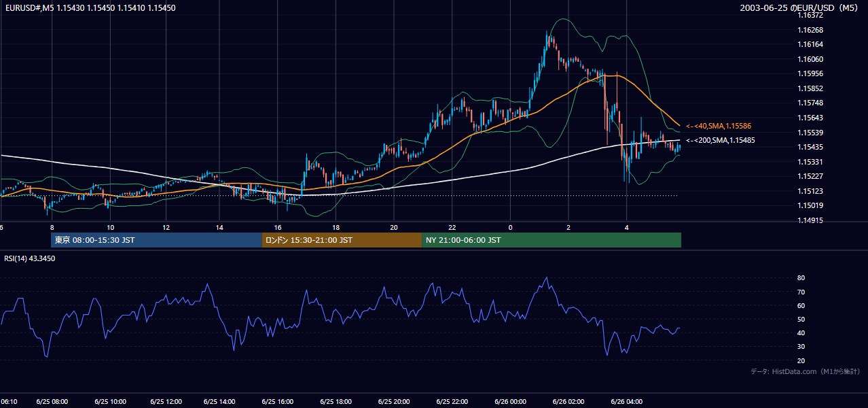Click hour 10 tick under the price chart
Viewport: 868px width, 408px height.
point(110,227)
